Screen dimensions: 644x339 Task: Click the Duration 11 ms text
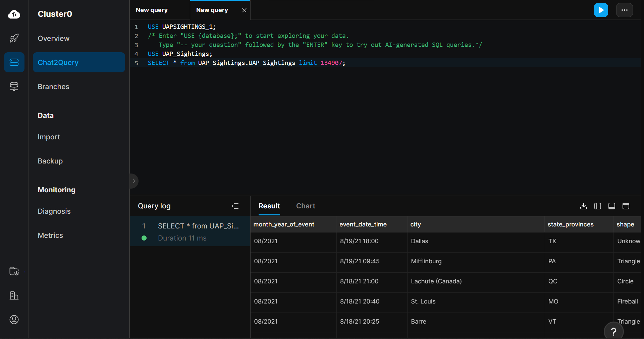182,238
